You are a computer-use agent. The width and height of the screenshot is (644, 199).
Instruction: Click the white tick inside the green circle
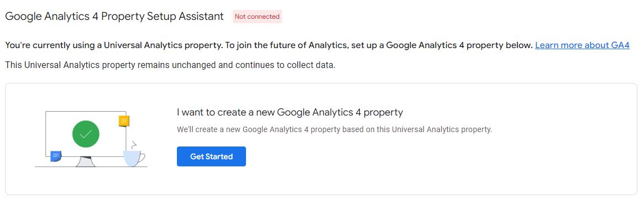click(86, 134)
